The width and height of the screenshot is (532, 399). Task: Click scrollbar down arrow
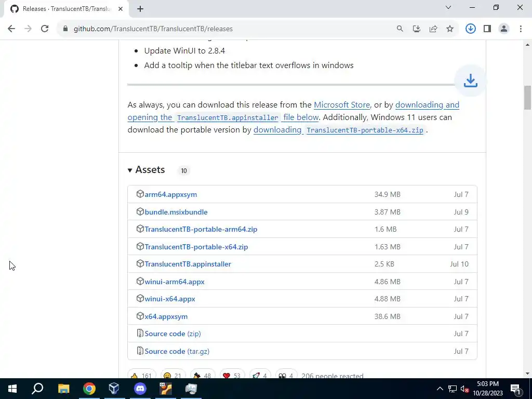pyautogui.click(x=527, y=374)
